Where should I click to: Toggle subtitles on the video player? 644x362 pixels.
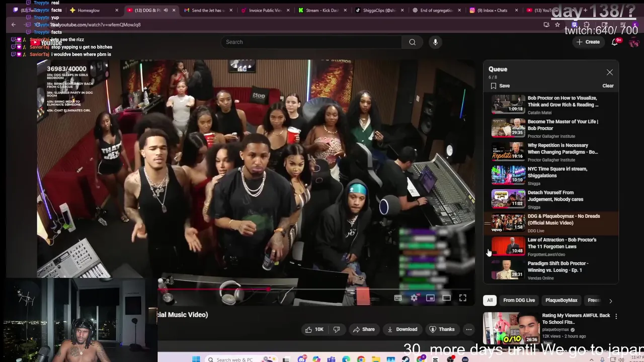(397, 298)
